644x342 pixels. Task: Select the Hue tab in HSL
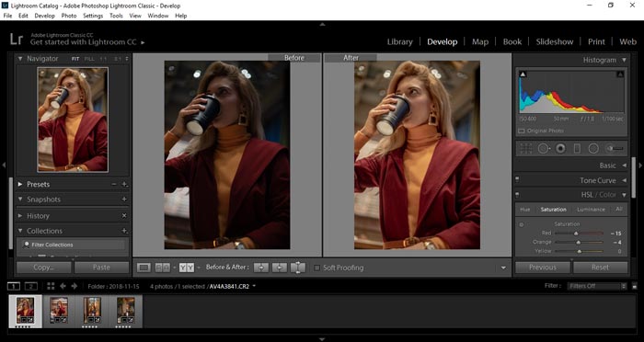point(525,210)
